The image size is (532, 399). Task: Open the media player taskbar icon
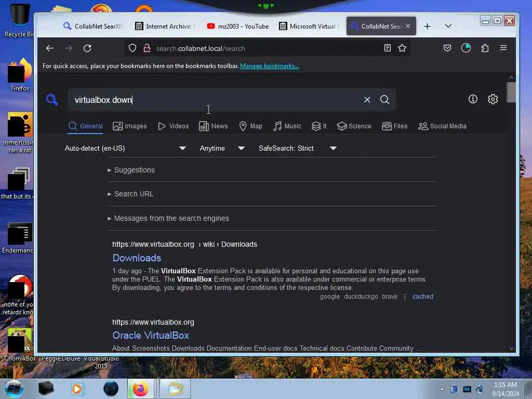pos(77,389)
